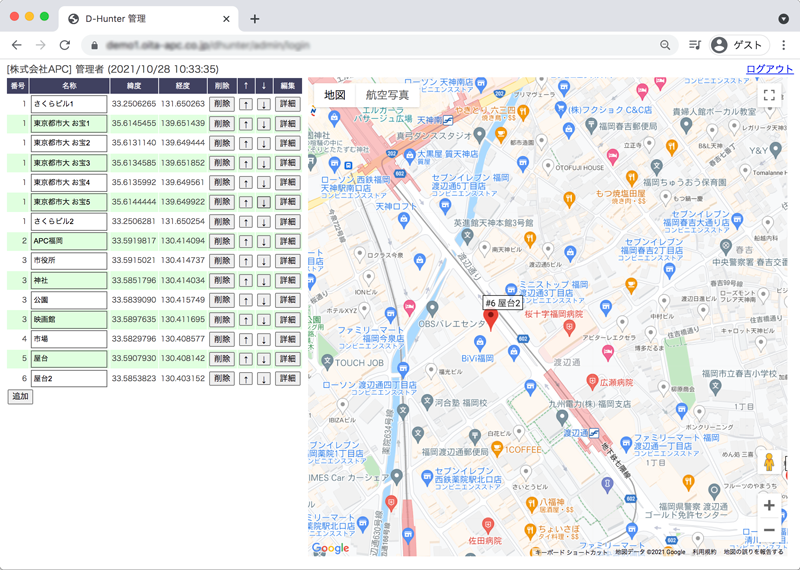The width and height of the screenshot is (800, 570).
Task: Move the 屋台 row up
Action: [246, 359]
